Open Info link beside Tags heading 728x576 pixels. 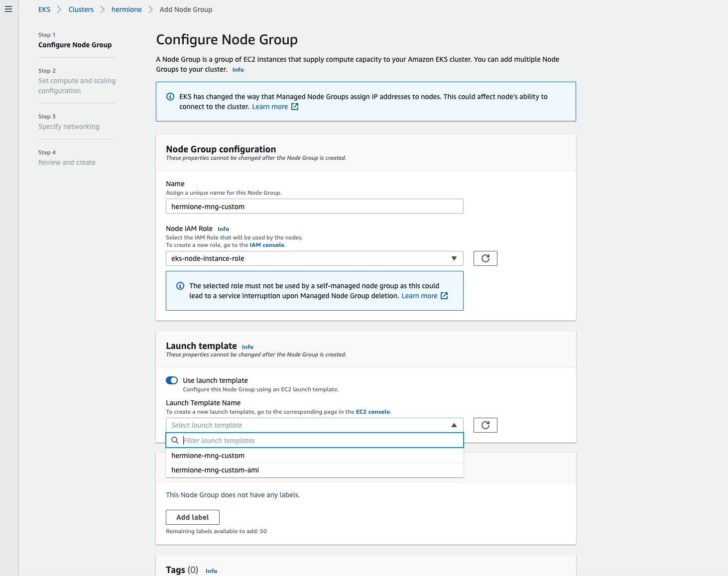point(211,571)
